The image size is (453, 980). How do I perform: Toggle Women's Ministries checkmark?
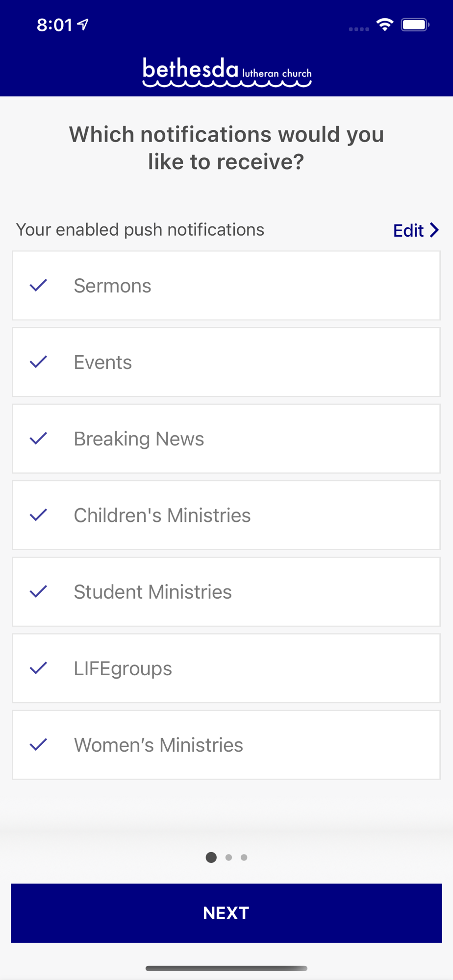coord(38,745)
